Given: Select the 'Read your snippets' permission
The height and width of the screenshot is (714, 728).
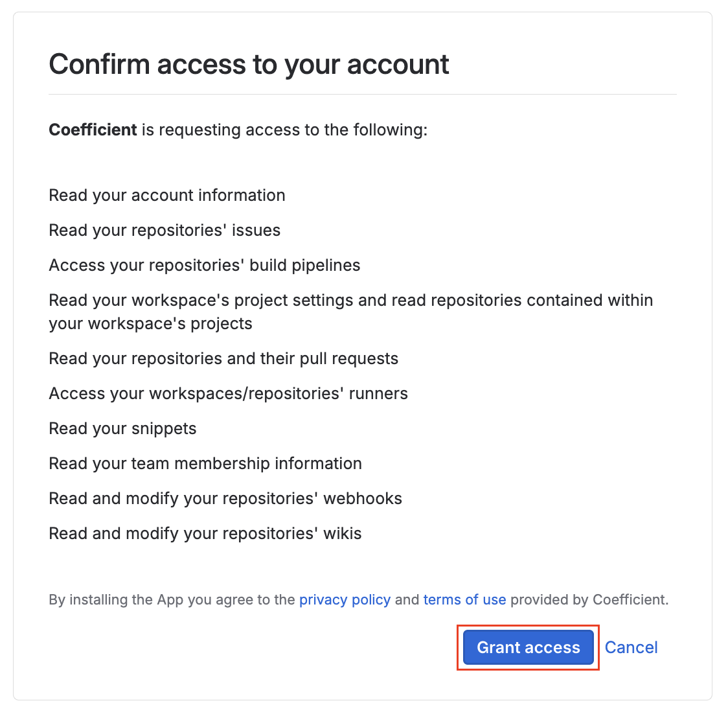Looking at the screenshot, I should point(122,428).
